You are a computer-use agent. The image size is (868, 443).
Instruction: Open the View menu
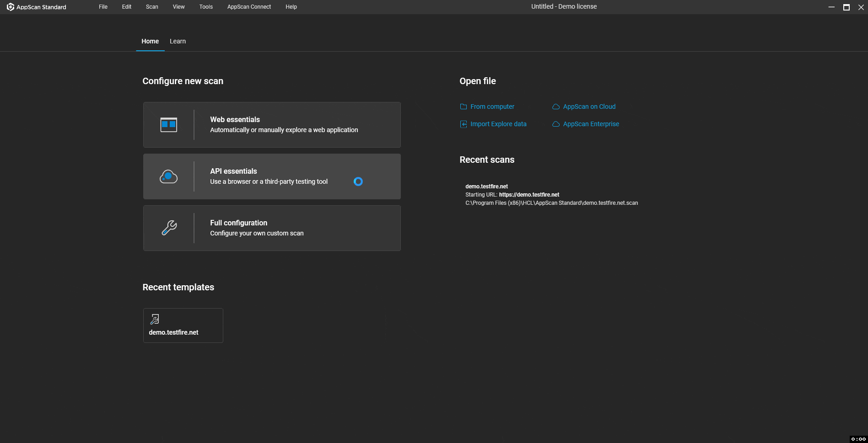click(x=179, y=7)
